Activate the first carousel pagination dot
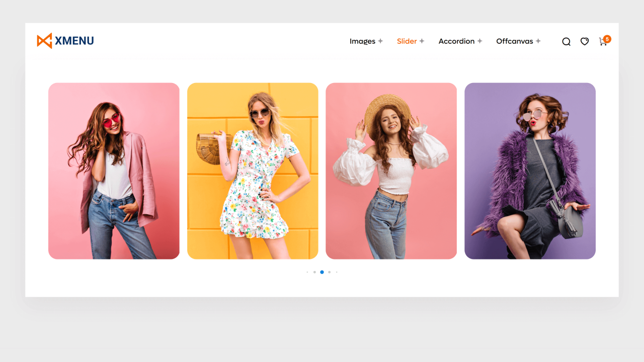Screen dimensions: 644x362 307,272
